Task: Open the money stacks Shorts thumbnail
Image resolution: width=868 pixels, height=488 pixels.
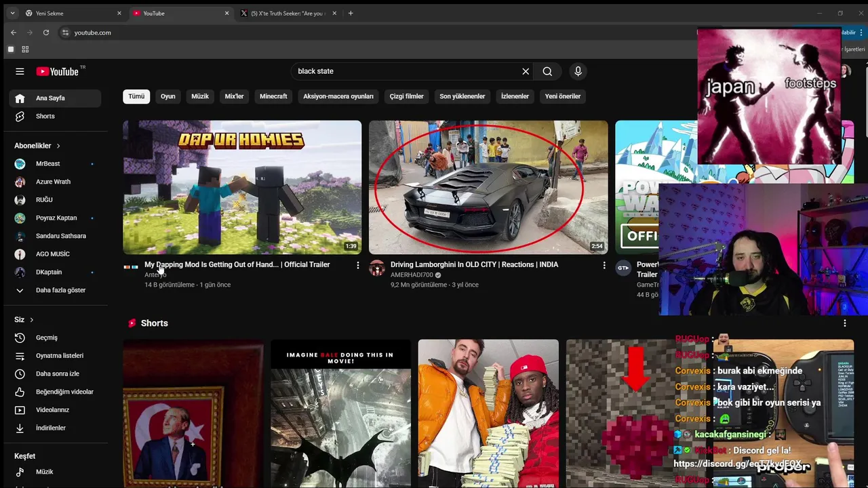Action: pyautogui.click(x=488, y=413)
